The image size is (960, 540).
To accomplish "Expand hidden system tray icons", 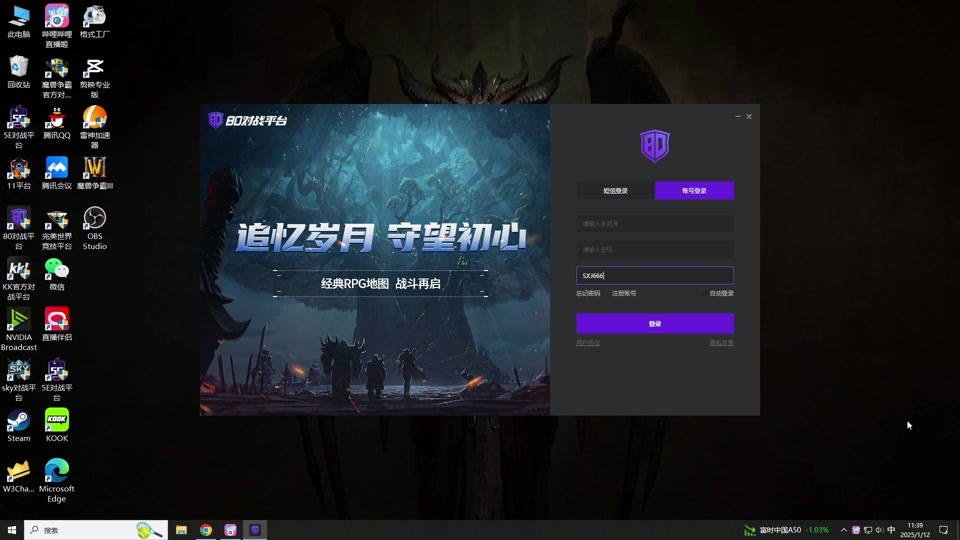I will coord(844,530).
